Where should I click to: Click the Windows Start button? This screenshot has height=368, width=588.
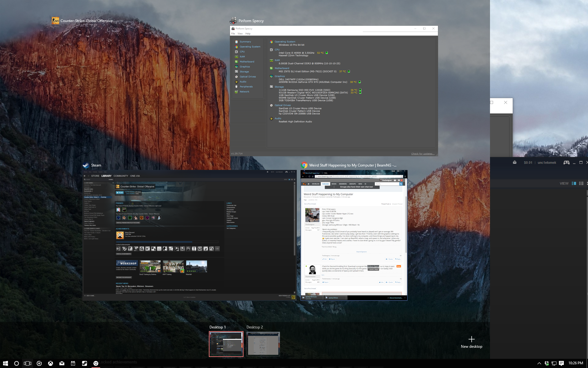5,363
